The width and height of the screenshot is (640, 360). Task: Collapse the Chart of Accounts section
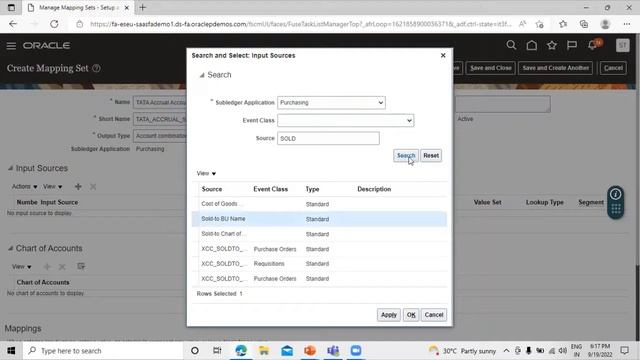[x=10, y=248]
